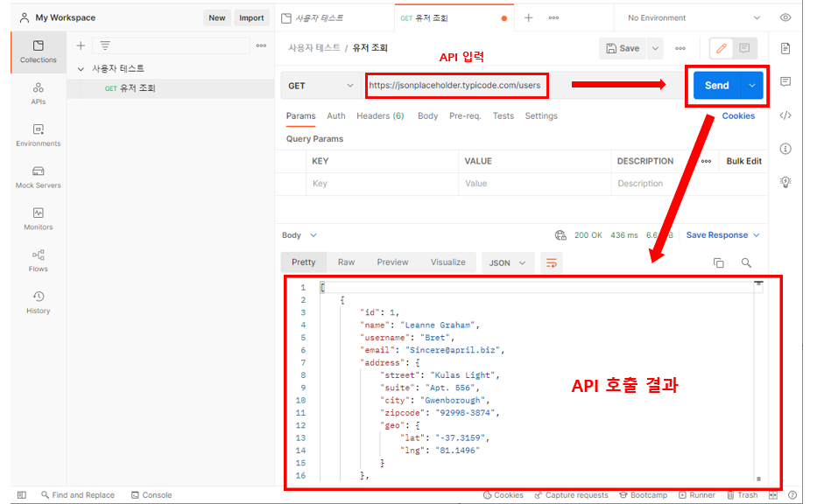Click the collections filter icon
The width and height of the screenshot is (824, 504).
pos(105,45)
